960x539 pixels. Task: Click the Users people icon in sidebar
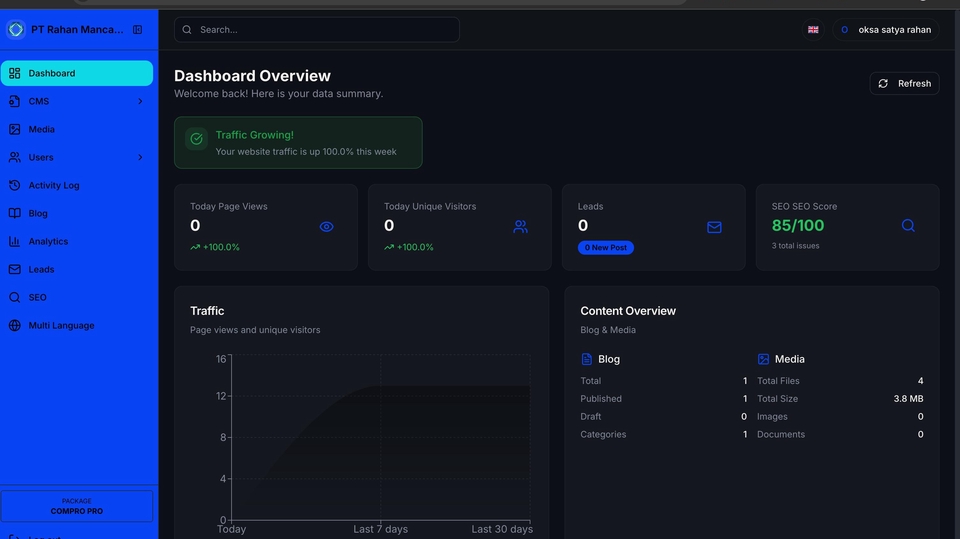coord(15,157)
